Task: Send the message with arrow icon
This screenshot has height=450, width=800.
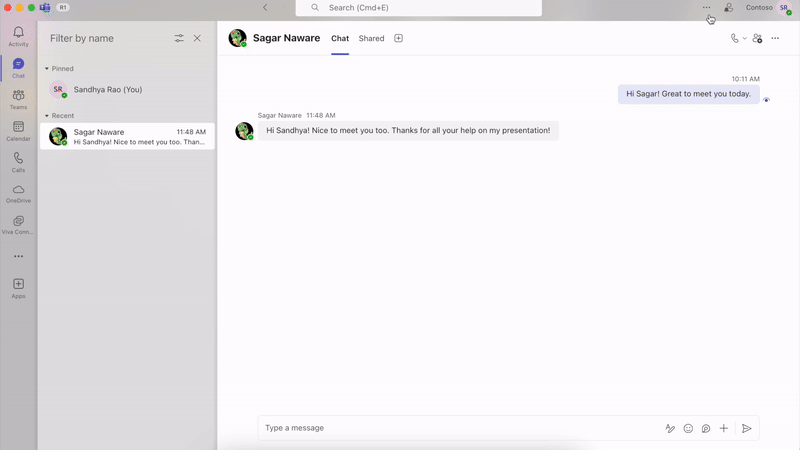Action: click(x=746, y=428)
